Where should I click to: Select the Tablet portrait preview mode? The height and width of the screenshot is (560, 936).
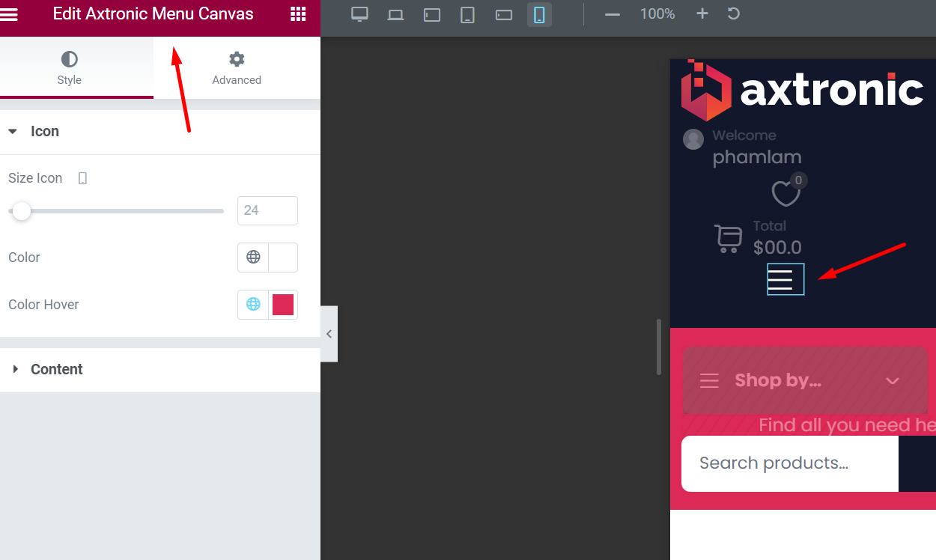point(467,14)
